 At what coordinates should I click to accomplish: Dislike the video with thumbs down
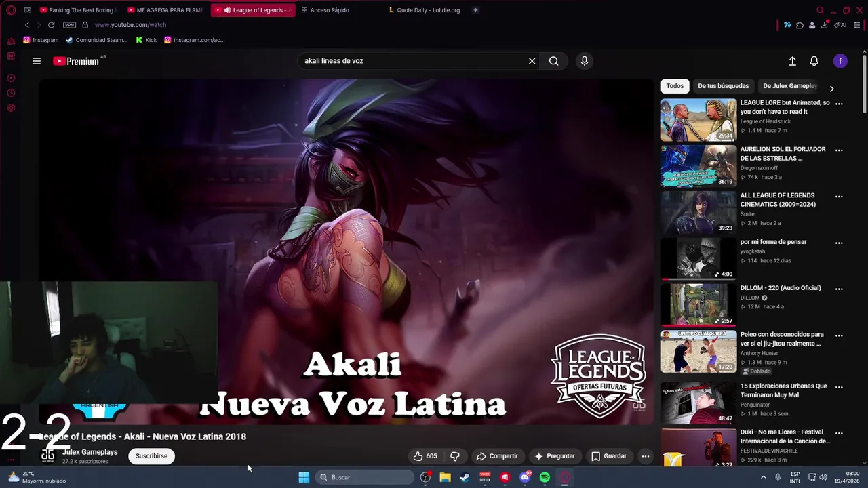click(455, 456)
